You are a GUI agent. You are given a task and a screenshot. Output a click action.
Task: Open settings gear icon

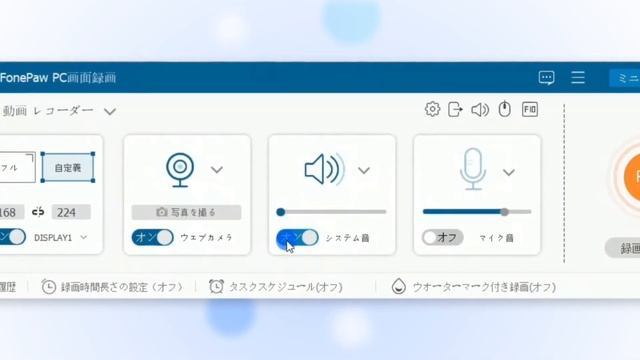[432, 109]
